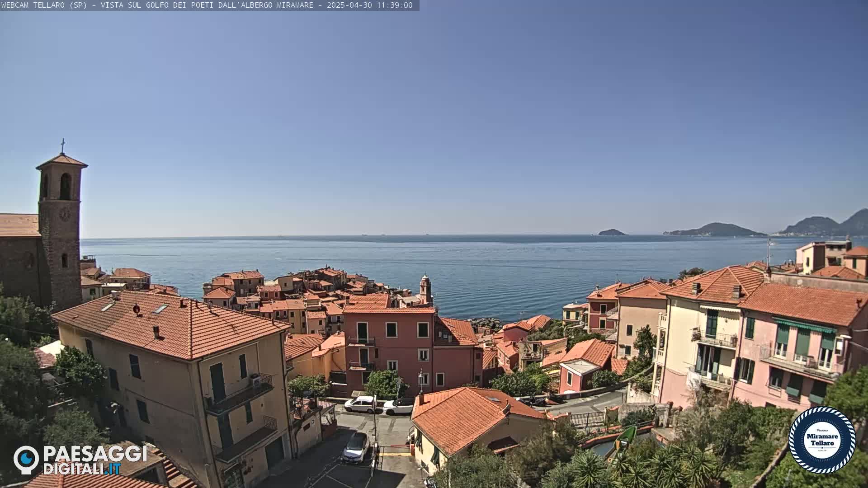Viewport: 868px width, 488px height.
Task: Click the red round object on the roof
Action: click(x=136, y=309)
